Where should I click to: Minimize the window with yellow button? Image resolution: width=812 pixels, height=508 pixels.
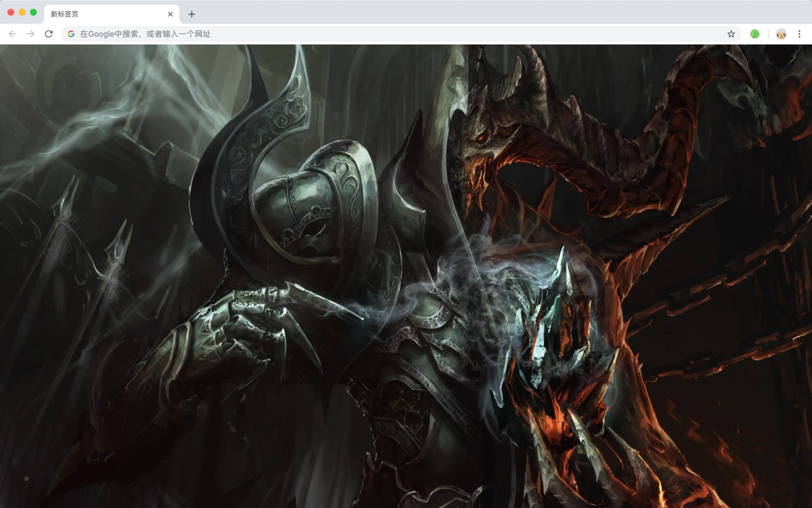(x=22, y=12)
